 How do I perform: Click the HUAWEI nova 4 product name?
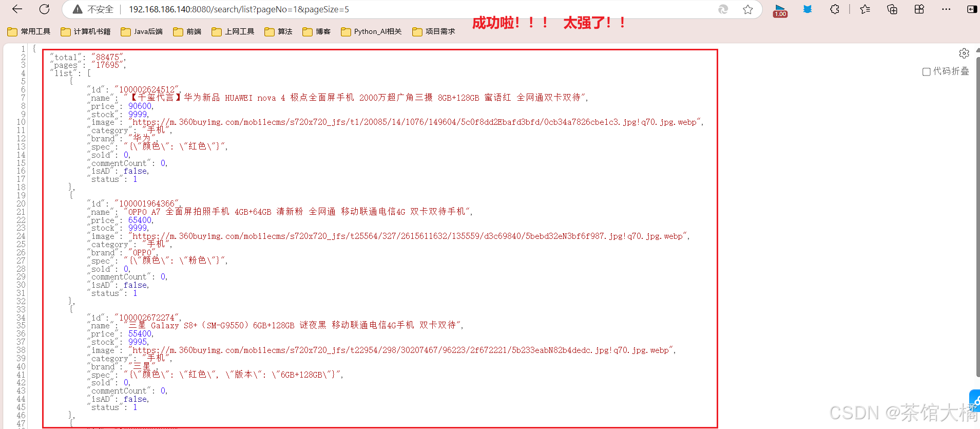pyautogui.click(x=355, y=98)
